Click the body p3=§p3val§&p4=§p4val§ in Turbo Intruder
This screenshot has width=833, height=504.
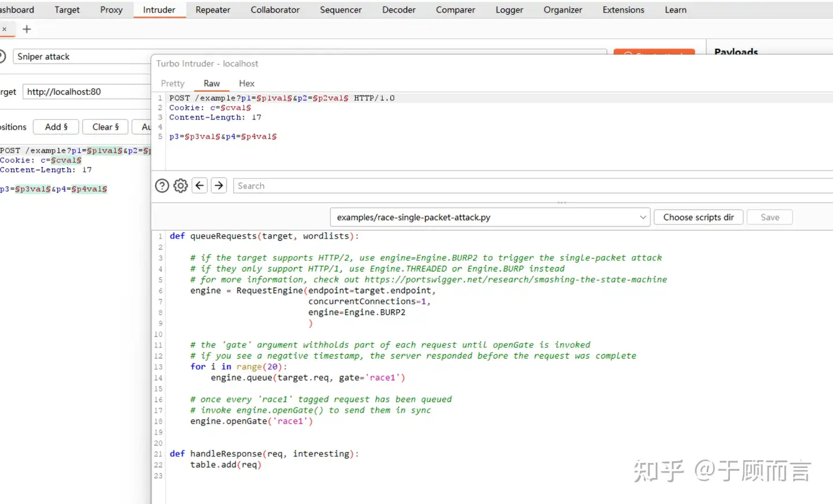(223, 136)
